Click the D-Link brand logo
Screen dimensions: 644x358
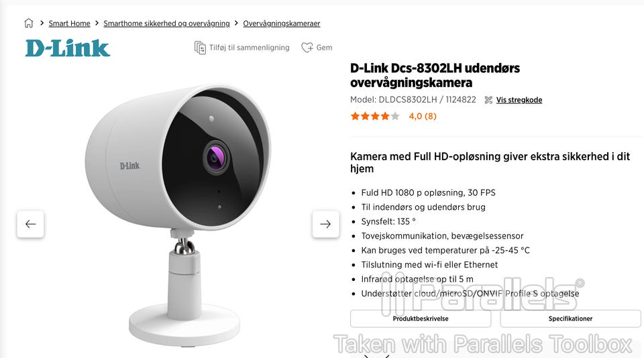coord(68,48)
